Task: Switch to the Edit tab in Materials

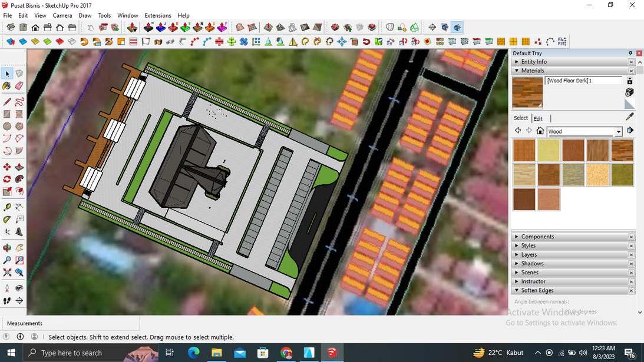Action: [538, 118]
